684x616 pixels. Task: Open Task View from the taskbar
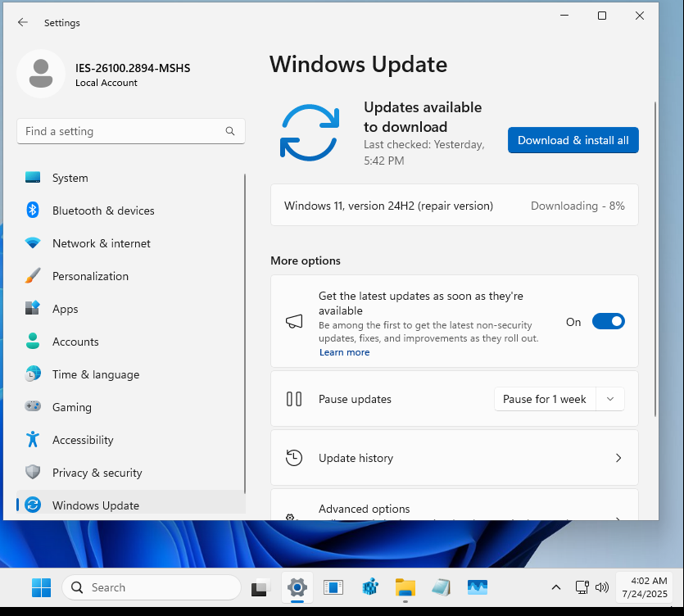[260, 587]
